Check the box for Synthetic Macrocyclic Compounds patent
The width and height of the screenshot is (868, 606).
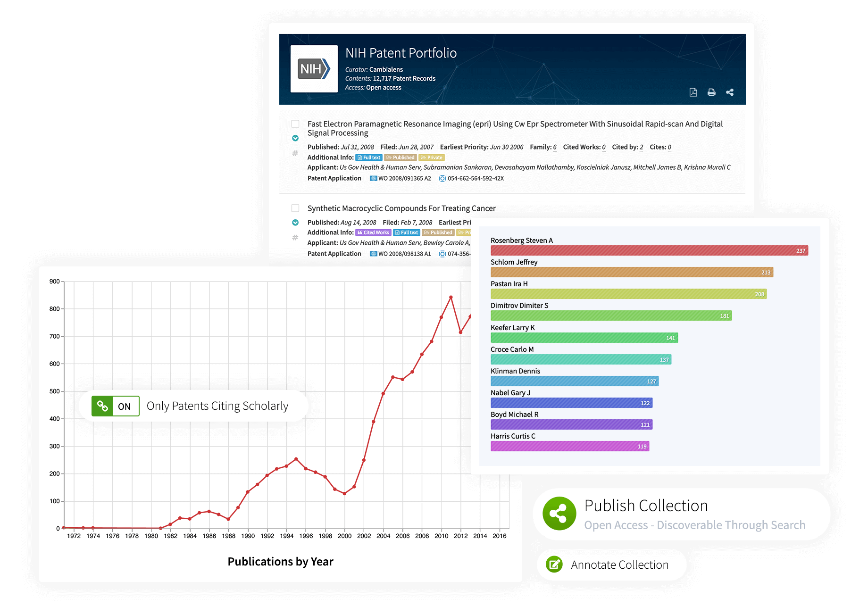click(x=295, y=208)
